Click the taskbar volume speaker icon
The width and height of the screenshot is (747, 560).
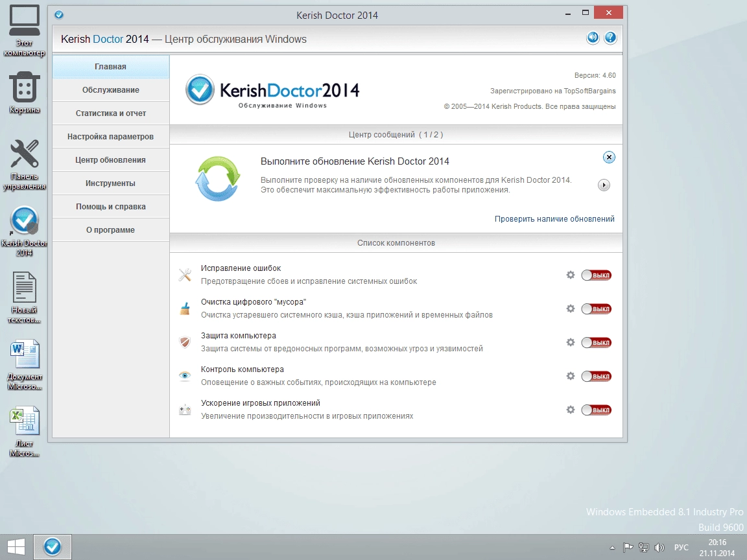tap(659, 548)
